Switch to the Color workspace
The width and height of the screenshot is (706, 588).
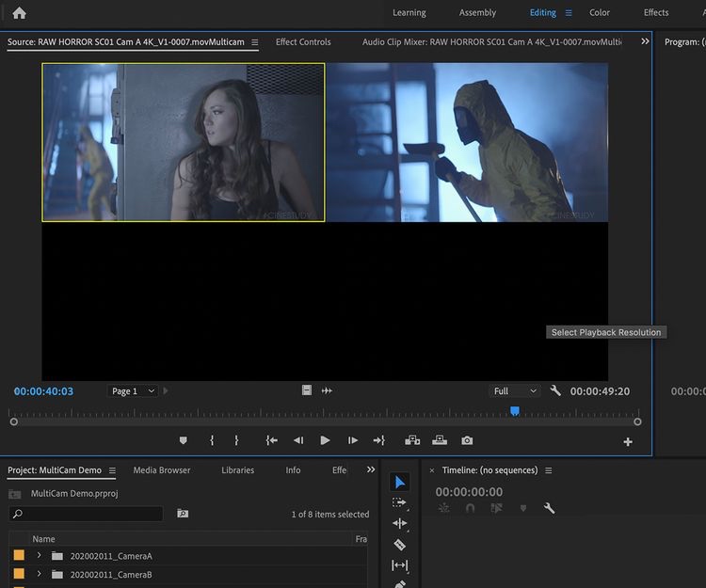coord(600,12)
